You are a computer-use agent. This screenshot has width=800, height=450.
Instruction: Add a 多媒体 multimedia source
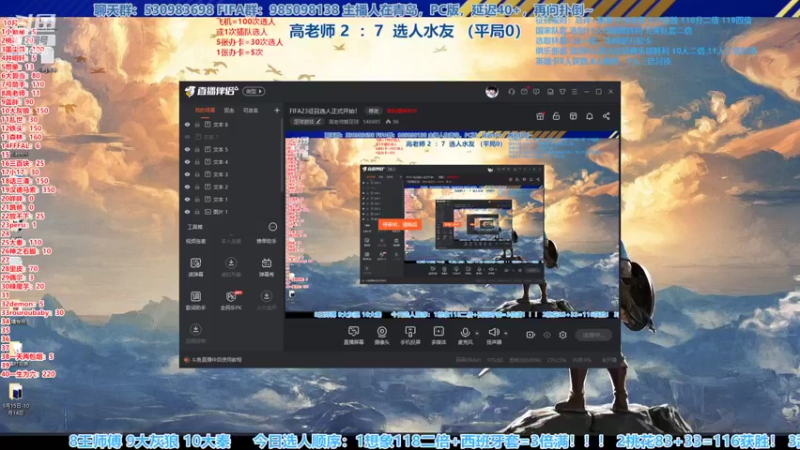point(438,336)
